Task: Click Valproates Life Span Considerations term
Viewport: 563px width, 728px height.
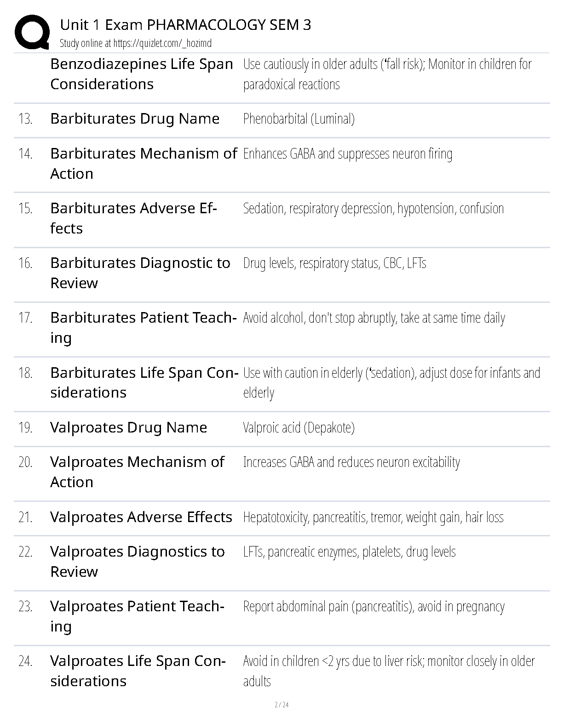Action: coord(138,671)
